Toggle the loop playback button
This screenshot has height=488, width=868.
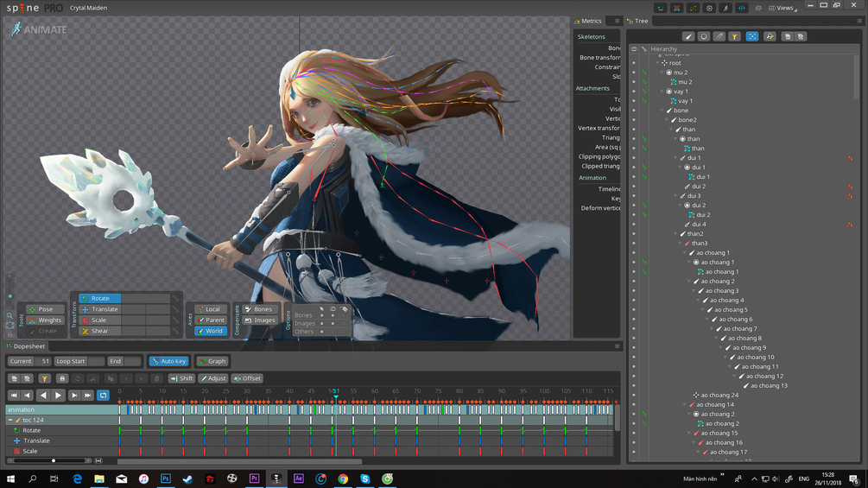coord(103,396)
